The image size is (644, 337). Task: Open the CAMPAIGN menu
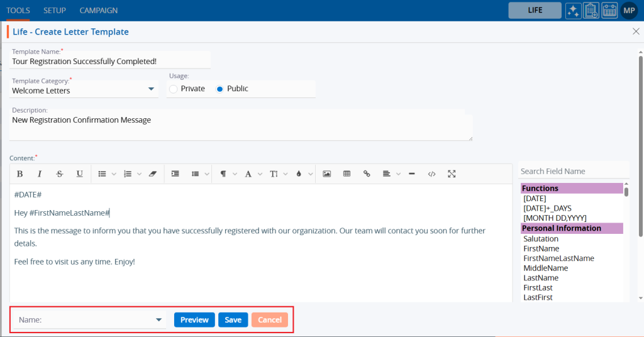point(98,11)
